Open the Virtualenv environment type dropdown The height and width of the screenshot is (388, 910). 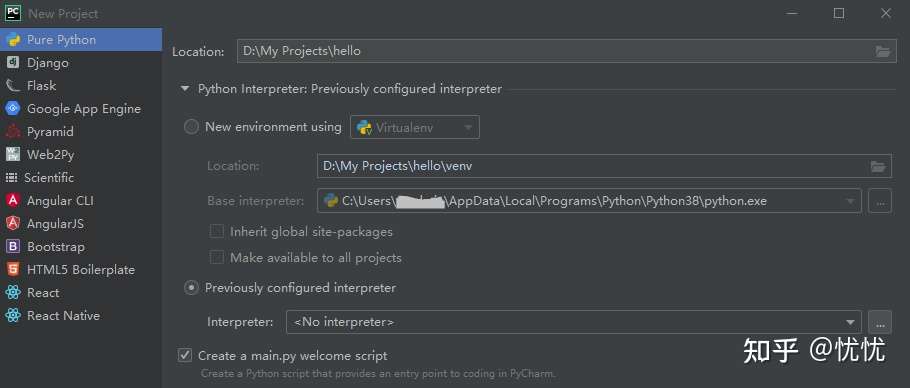pyautogui.click(x=415, y=127)
